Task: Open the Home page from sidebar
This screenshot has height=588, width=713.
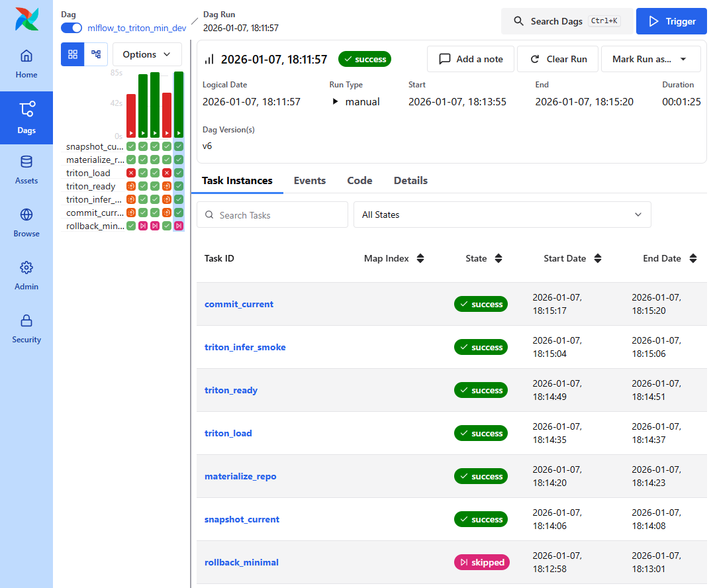Action: [26, 64]
